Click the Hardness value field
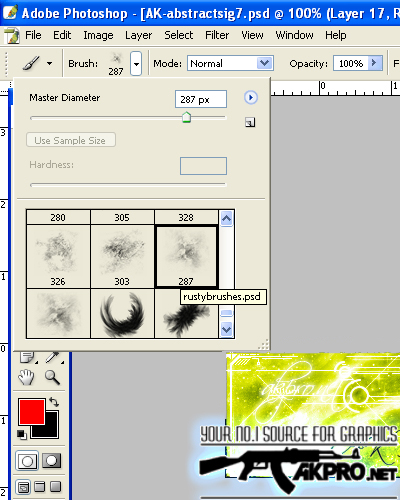Image resolution: width=400 pixels, height=500 pixels. pos(203,166)
